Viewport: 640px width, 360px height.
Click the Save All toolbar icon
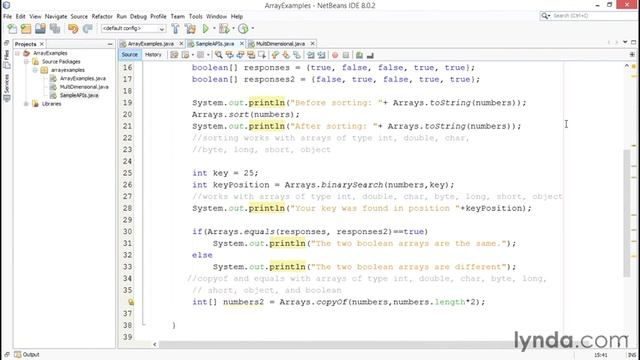55,29
